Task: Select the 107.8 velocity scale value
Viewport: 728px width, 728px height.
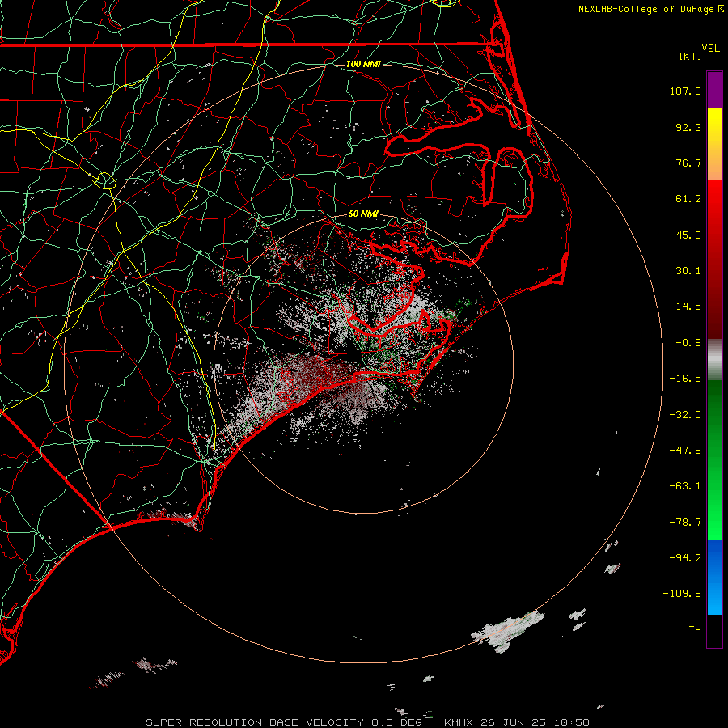Action: coord(685,91)
